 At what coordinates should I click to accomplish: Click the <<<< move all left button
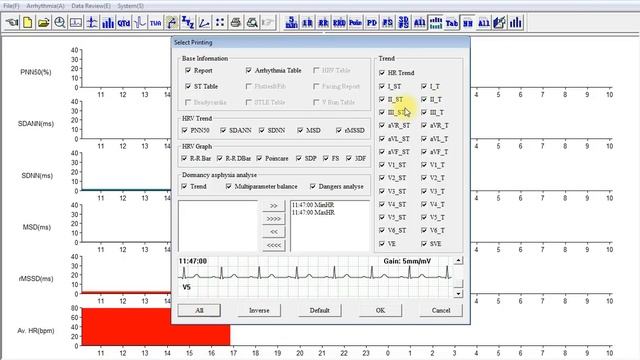273,245
